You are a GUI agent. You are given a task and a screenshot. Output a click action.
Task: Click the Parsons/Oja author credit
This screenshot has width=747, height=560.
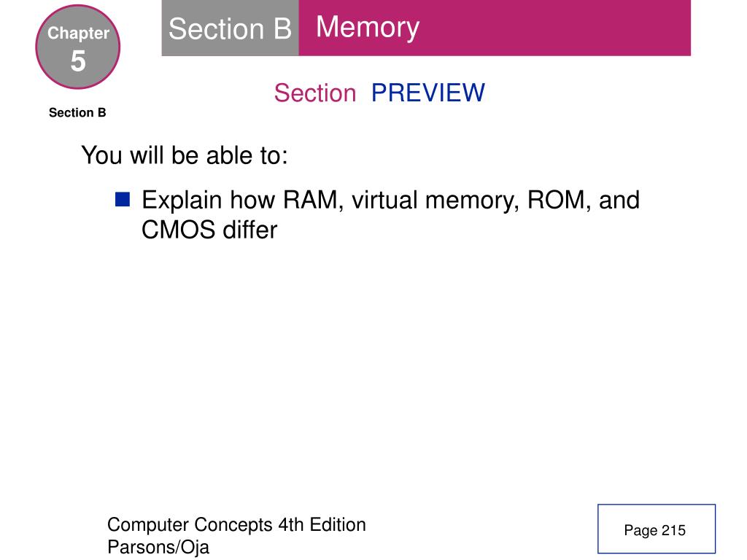158,547
